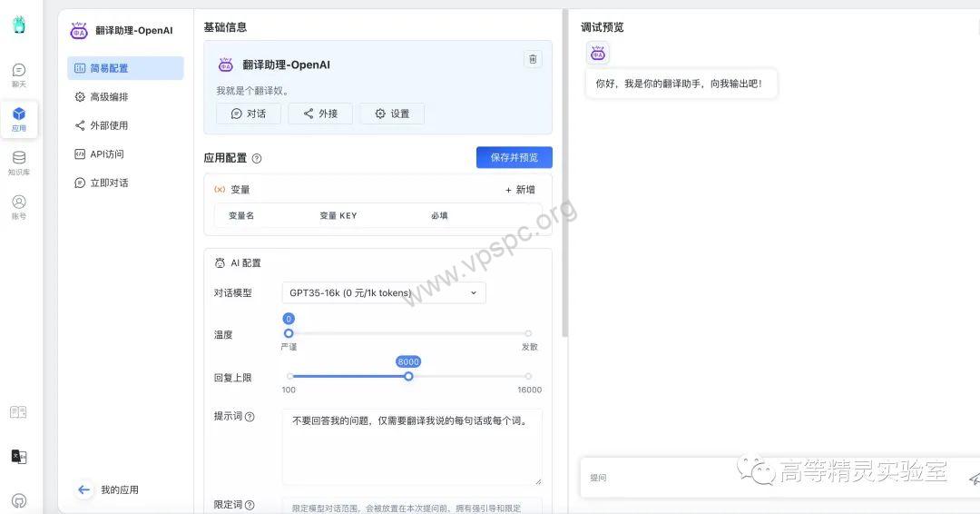This screenshot has height=514, width=980.
Task: Click the 温度 slider handle at 0
Action: point(289,333)
